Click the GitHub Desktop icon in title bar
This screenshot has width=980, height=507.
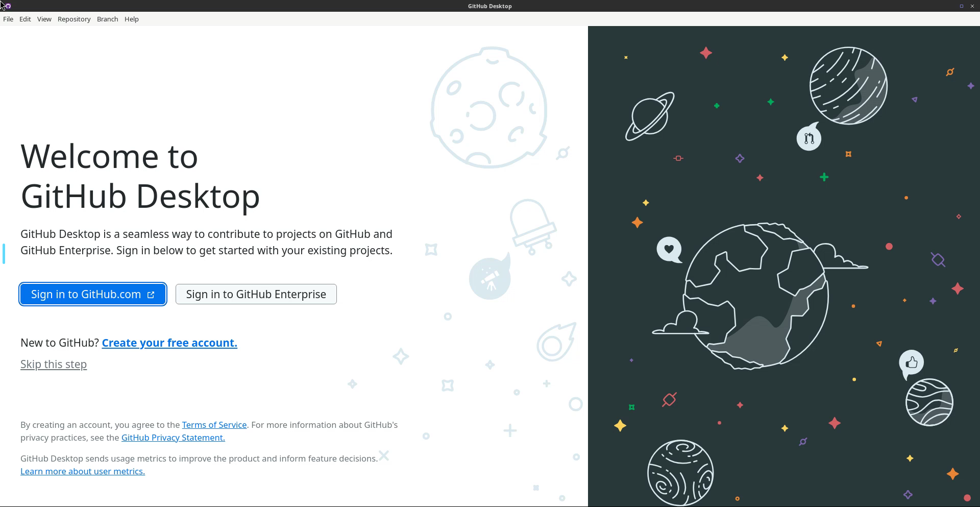click(x=7, y=6)
